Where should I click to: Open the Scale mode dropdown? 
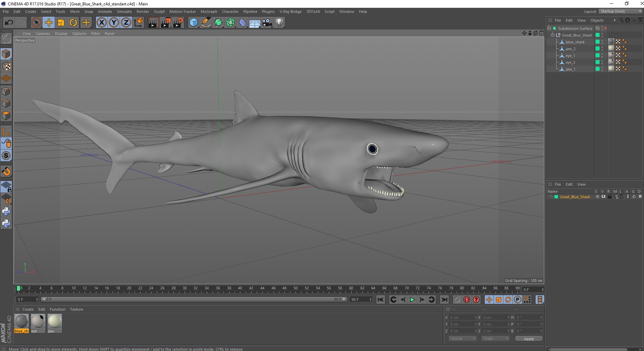(496, 338)
